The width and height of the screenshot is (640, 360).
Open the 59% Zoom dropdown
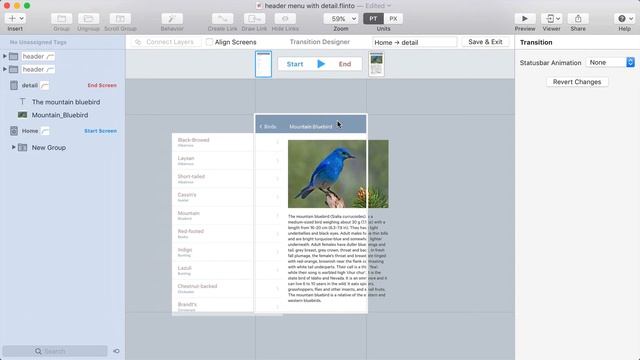341,19
